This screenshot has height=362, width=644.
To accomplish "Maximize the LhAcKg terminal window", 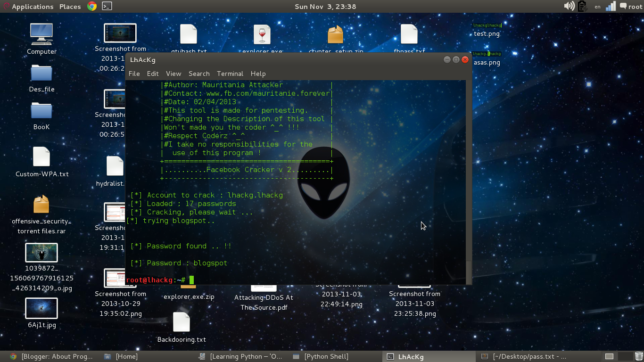I will pyautogui.click(x=456, y=59).
